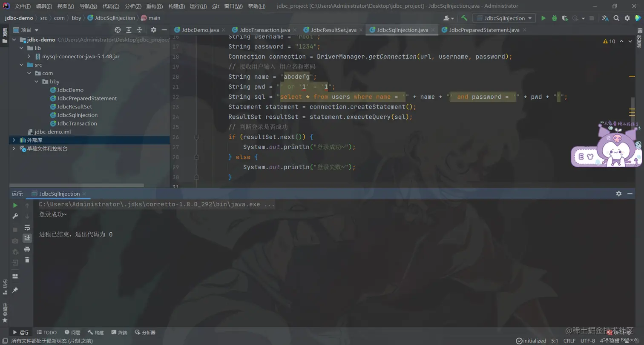Build project with the hammer icon

tap(464, 18)
